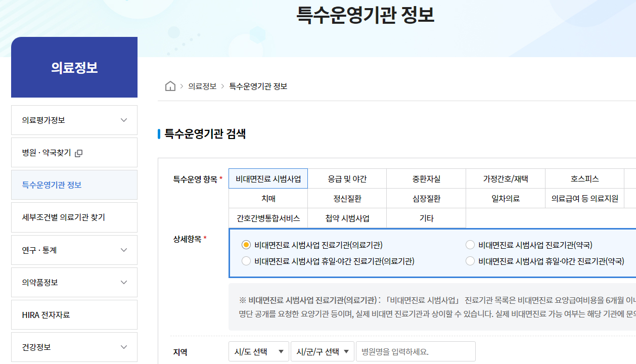Select 비대면진료 시범사업 진료기관(약국) radio option
Screen dimensions: 636x364
[x=470, y=245]
